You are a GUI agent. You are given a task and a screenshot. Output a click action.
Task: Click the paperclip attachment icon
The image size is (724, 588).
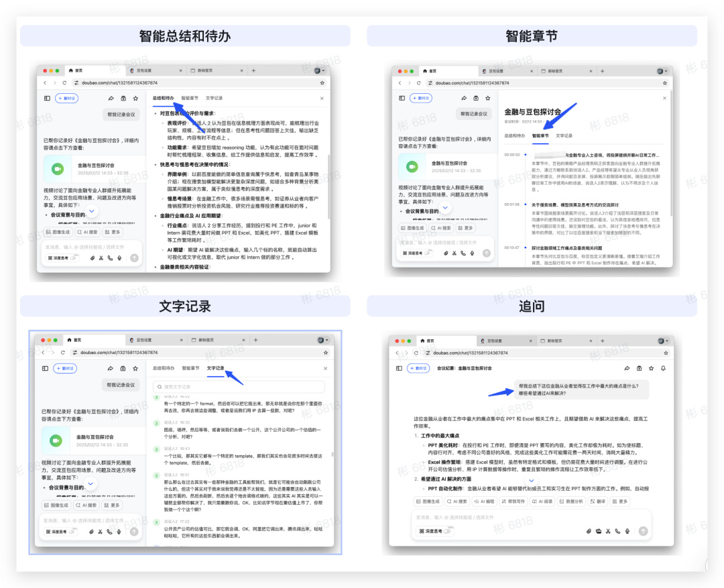(x=589, y=531)
